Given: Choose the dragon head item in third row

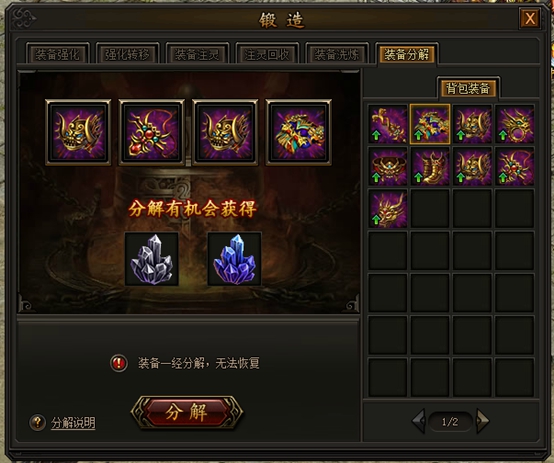Looking at the screenshot, I should [388, 209].
